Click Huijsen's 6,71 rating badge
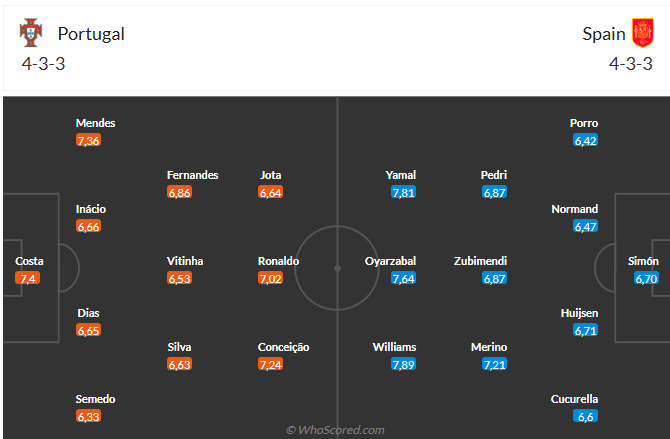 [x=586, y=330]
